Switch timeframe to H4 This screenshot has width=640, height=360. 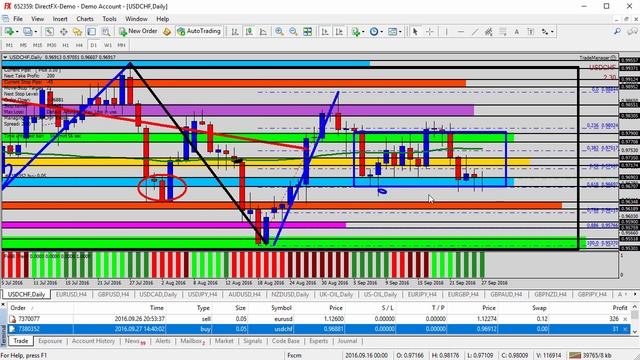pos(79,45)
